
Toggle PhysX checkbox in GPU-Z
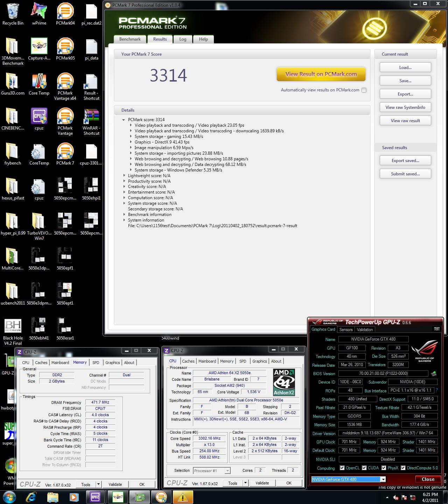point(384,468)
